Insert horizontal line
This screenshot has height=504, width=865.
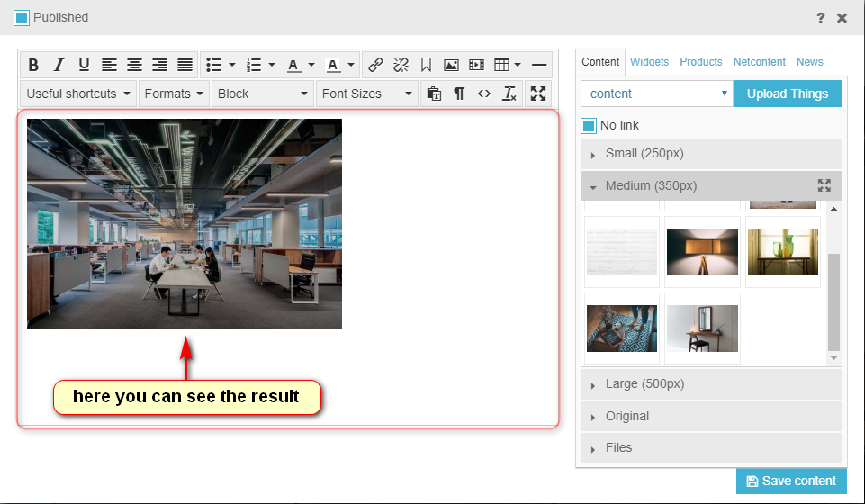[x=539, y=65]
